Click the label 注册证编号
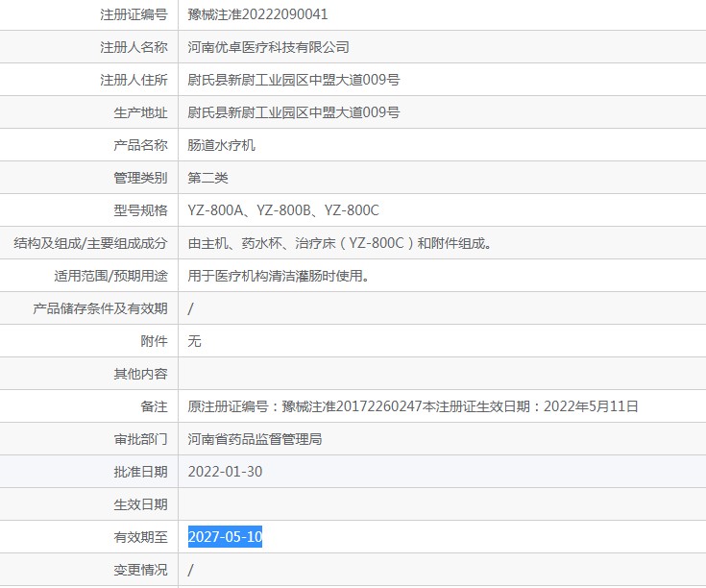 (134, 14)
